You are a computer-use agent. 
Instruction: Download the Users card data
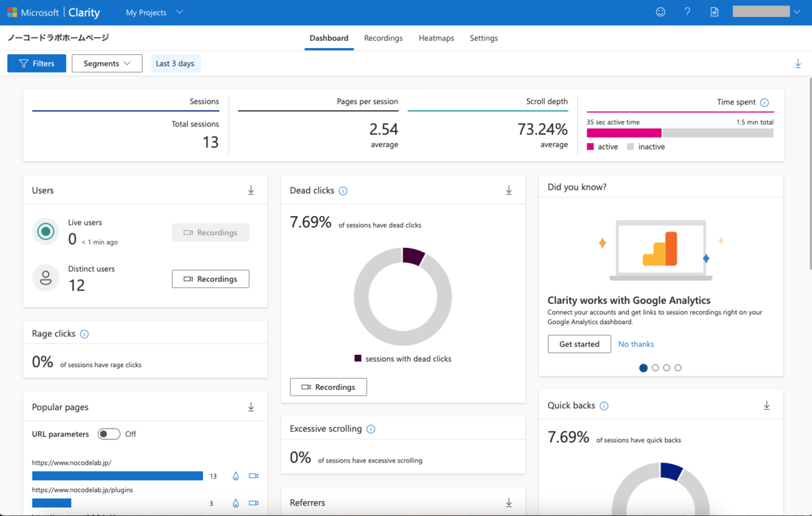pyautogui.click(x=251, y=190)
